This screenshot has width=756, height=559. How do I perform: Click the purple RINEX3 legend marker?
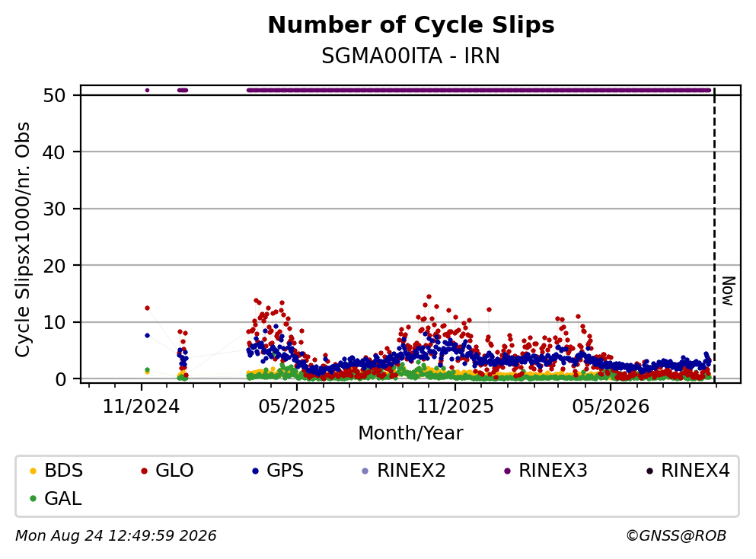[x=507, y=471]
